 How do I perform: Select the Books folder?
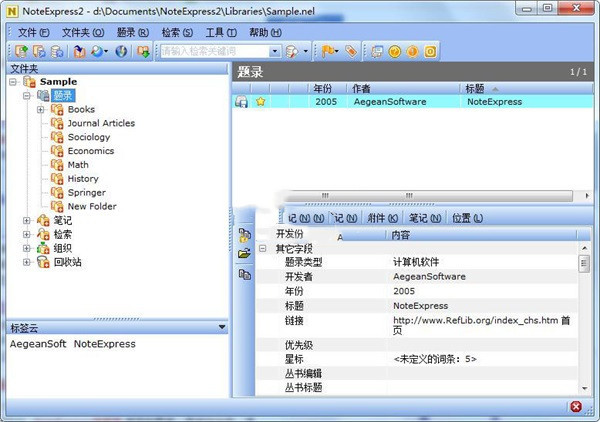81,109
